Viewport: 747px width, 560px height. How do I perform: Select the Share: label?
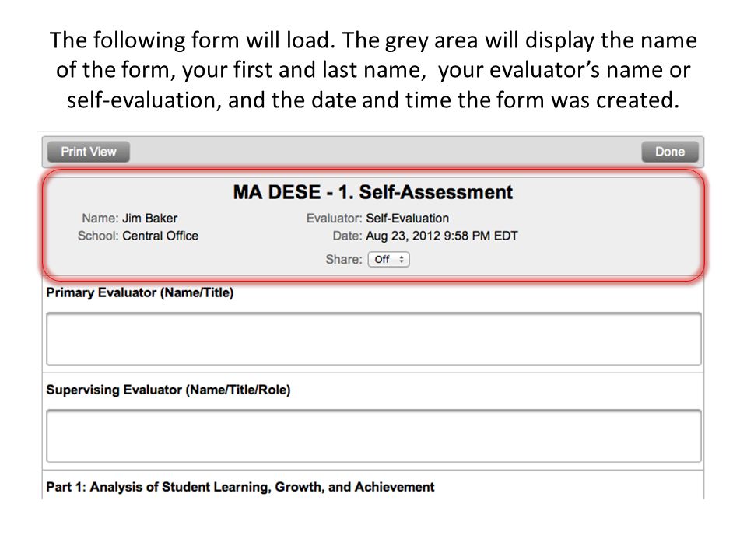tap(344, 260)
